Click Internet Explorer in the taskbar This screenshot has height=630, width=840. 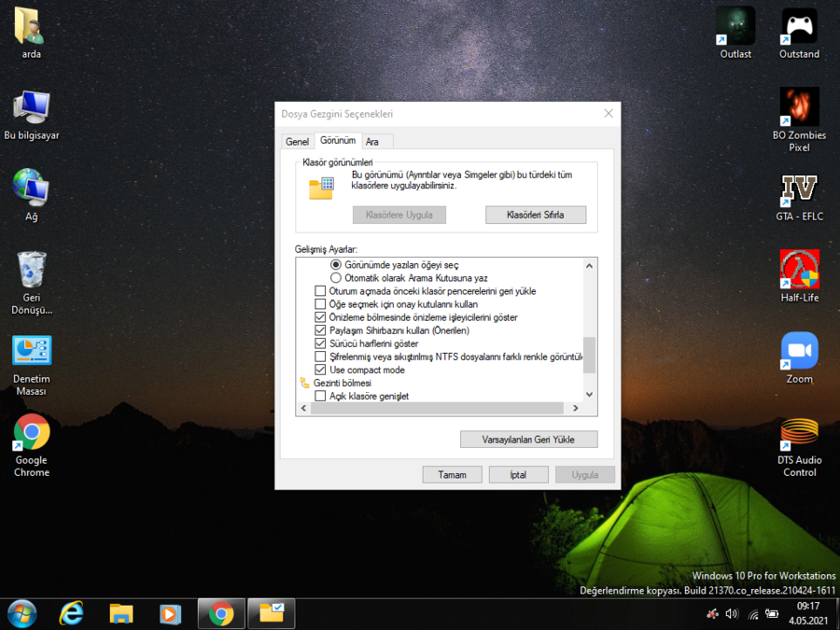[71, 613]
